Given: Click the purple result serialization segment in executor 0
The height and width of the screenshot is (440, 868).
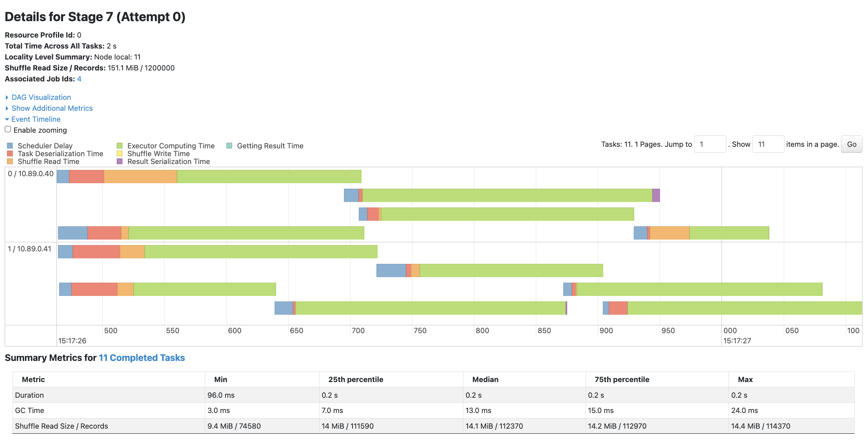Looking at the screenshot, I should pyautogui.click(x=656, y=195).
